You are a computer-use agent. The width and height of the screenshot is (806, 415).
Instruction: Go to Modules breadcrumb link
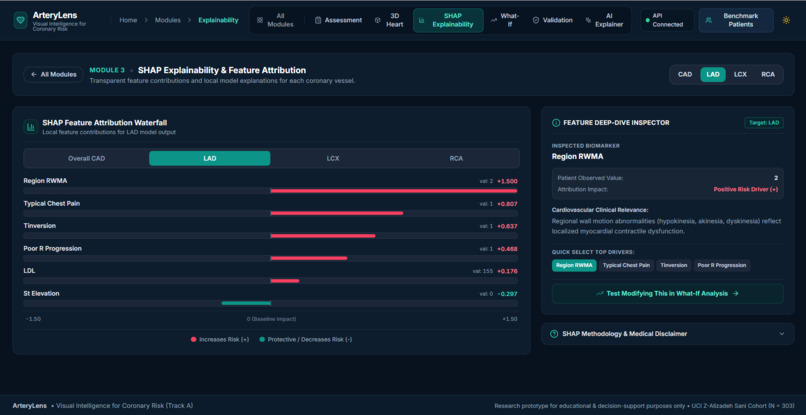tap(168, 21)
